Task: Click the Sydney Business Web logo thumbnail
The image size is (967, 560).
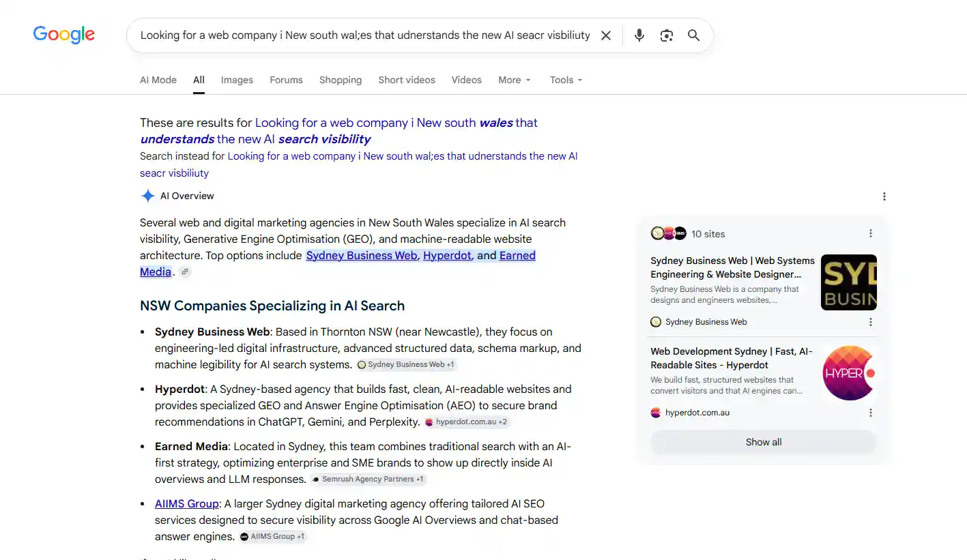Action: click(848, 282)
